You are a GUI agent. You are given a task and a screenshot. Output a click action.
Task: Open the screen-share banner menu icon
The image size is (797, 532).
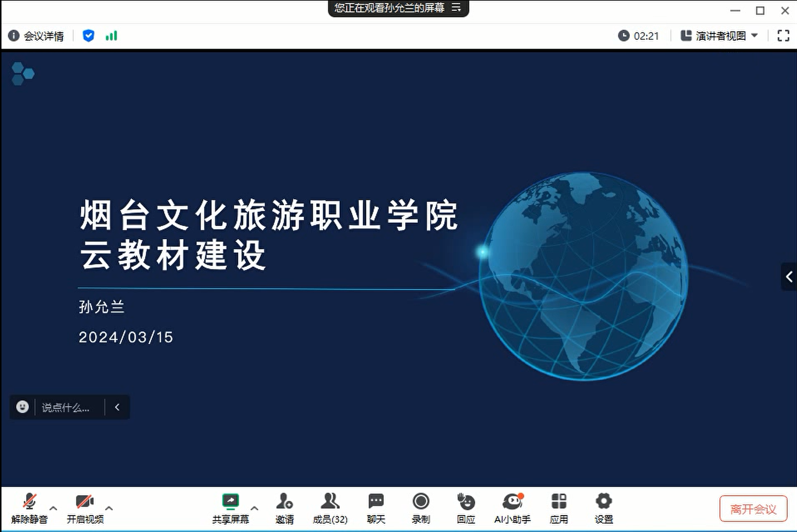(x=457, y=7)
